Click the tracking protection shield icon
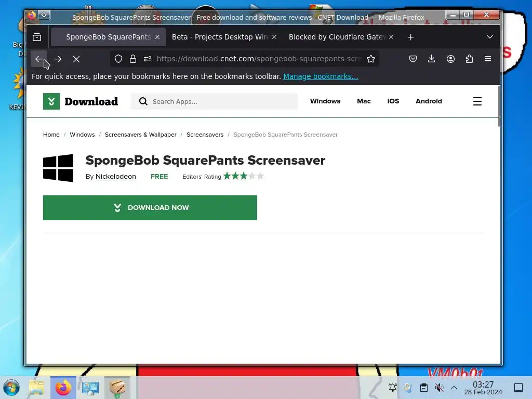The width and height of the screenshot is (532, 399). tap(118, 59)
